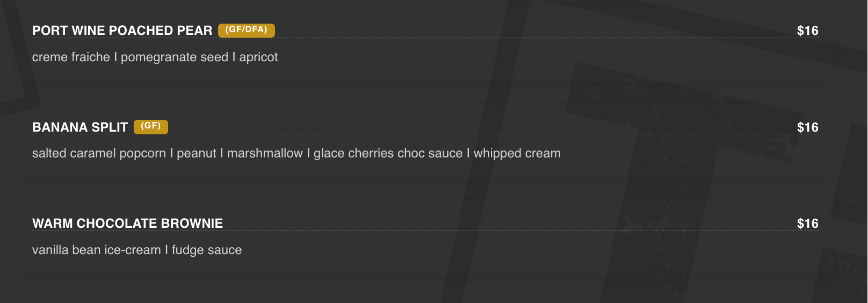Image resolution: width=868 pixels, height=303 pixels.
Task: Select the "salted caramel popcorn" text
Action: (x=99, y=154)
